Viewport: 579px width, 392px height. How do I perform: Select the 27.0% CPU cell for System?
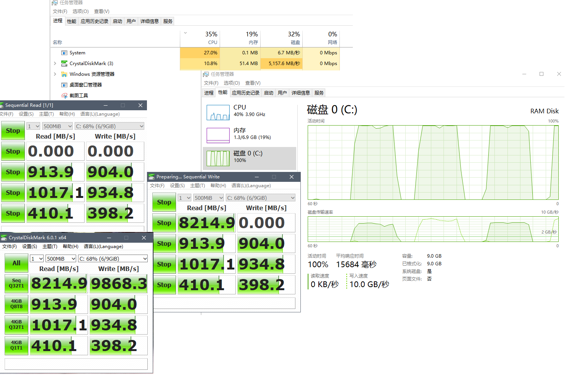pyautogui.click(x=200, y=53)
